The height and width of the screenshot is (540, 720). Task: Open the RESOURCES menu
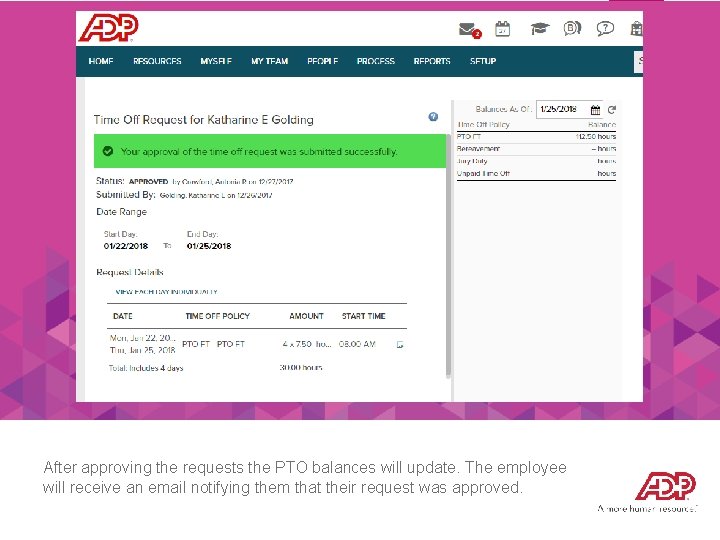157,61
